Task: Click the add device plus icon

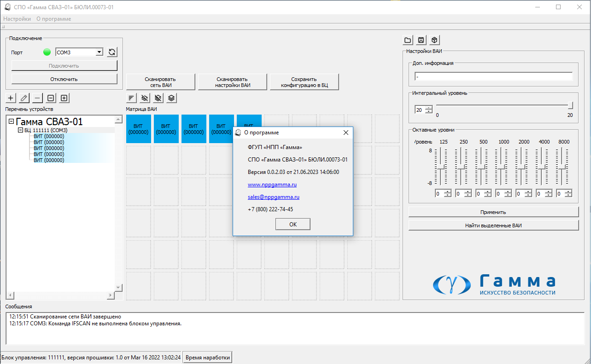Action: tap(11, 98)
